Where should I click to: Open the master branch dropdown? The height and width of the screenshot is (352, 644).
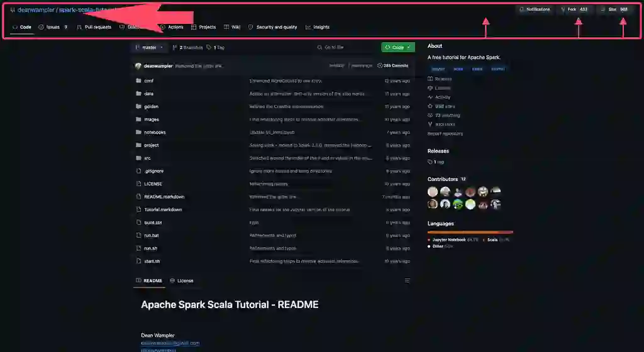click(150, 48)
